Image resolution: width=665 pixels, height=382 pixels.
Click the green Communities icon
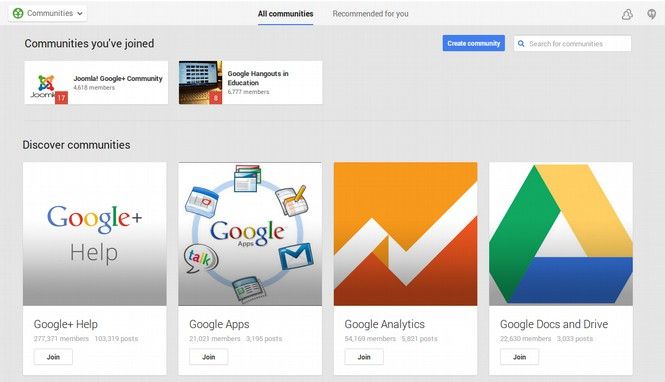tap(18, 13)
